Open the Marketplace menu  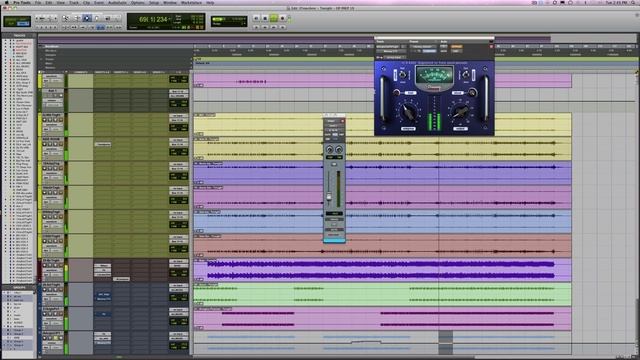point(191,2)
